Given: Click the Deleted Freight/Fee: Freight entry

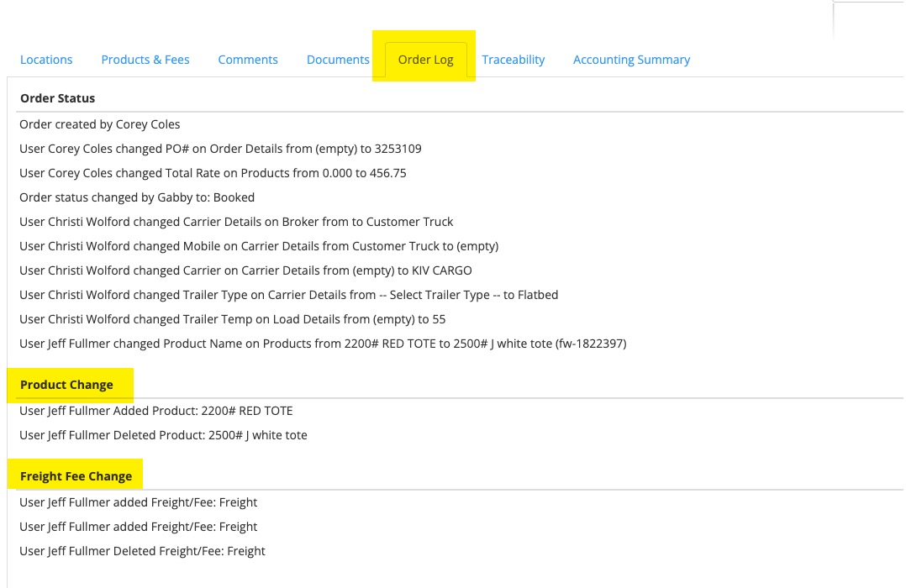Looking at the screenshot, I should coord(142,551).
